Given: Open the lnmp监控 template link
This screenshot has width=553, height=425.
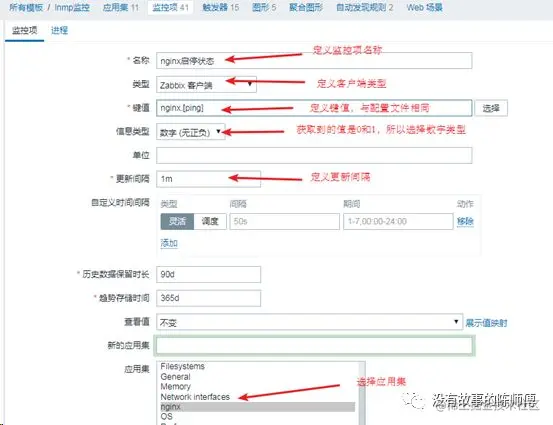Looking at the screenshot, I should pos(72,7).
